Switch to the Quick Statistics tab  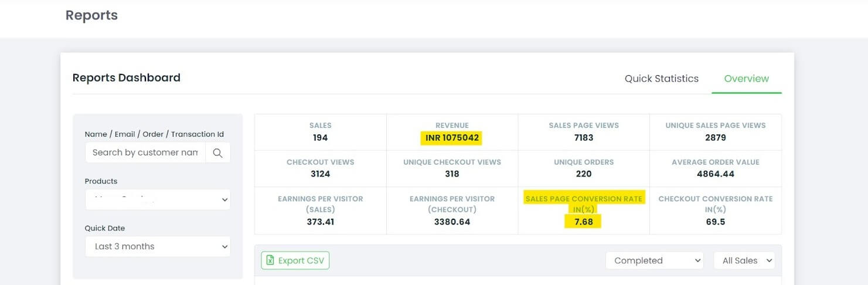(661, 79)
